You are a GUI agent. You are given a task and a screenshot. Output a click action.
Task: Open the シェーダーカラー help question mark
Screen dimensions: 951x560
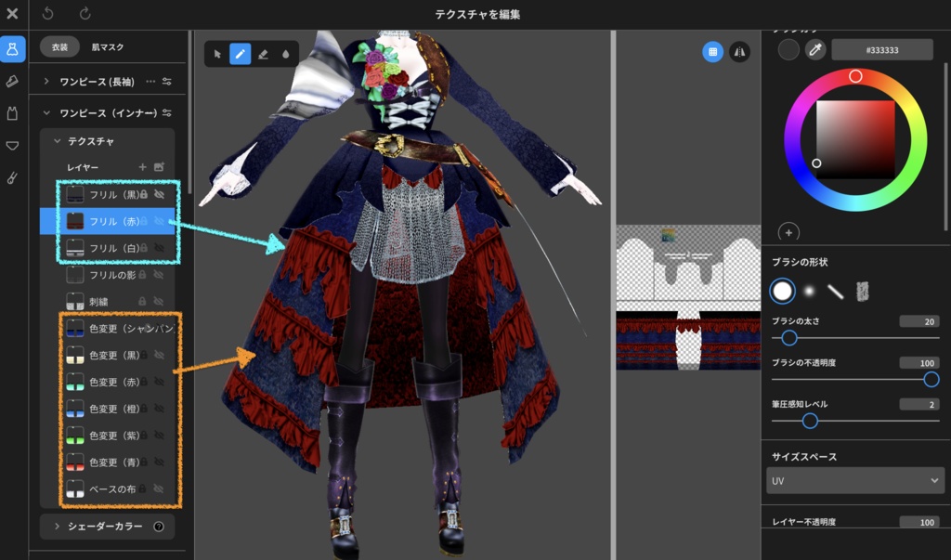[159, 526]
